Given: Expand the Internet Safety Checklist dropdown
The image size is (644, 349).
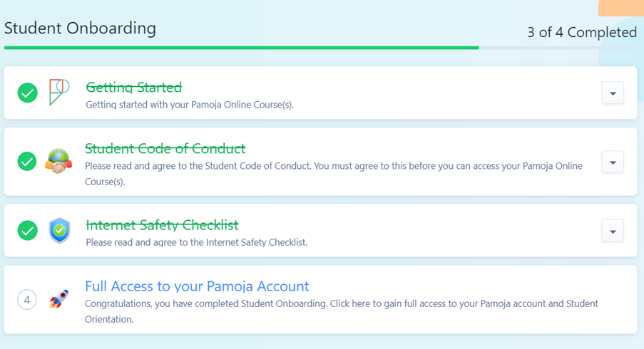Looking at the screenshot, I should click(613, 231).
